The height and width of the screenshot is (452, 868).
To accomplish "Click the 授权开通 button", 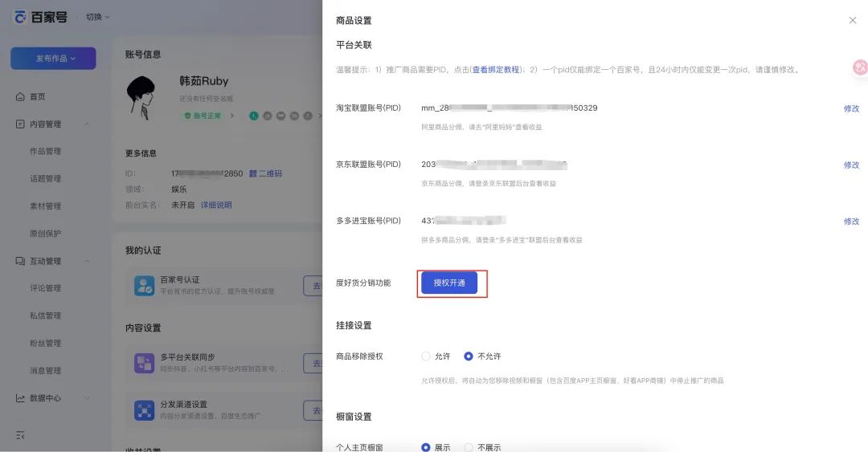I will click(449, 283).
